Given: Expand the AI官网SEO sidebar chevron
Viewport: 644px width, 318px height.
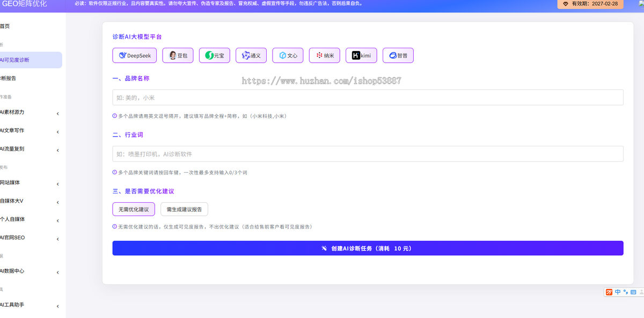Looking at the screenshot, I should pos(57,239).
